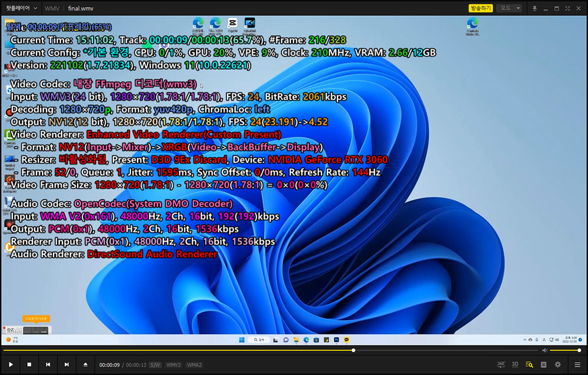Jump to the previous file button

(x=48, y=364)
